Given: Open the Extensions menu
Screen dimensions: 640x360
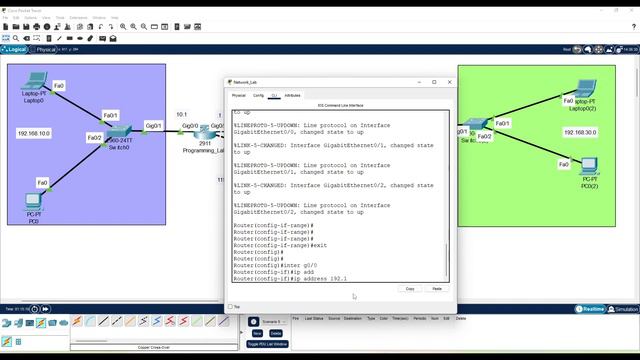Looking at the screenshot, I should click(x=78, y=18).
